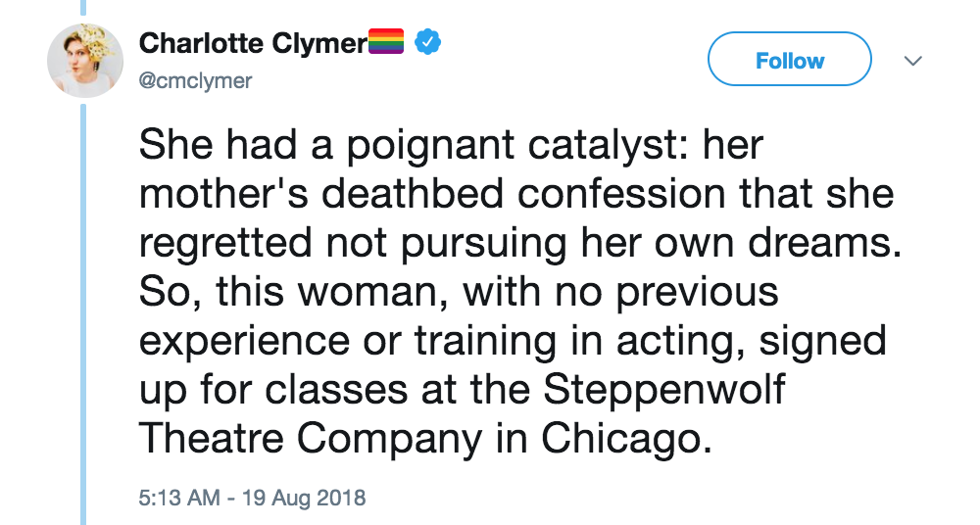Click the date 19 Aug 2018
980x525 pixels.
click(308, 498)
